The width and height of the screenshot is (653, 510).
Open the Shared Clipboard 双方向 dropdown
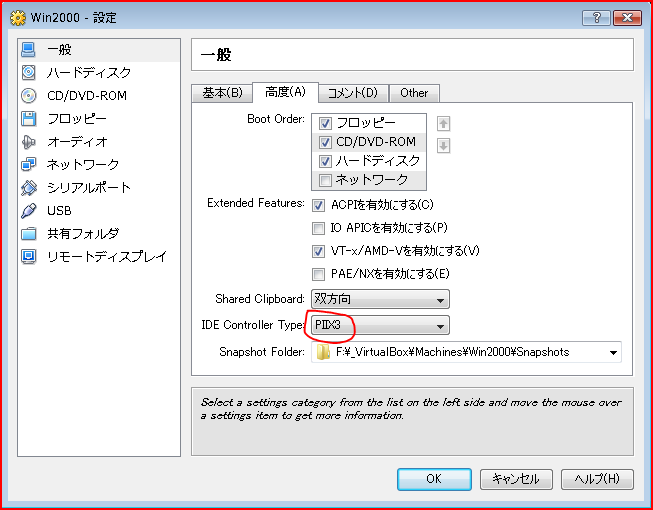point(380,299)
